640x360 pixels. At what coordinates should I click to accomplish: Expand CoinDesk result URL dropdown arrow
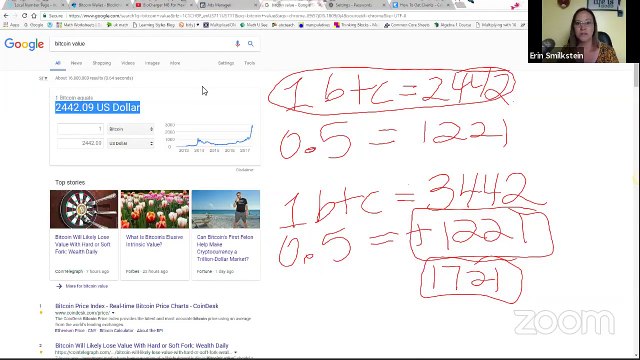click(113, 313)
